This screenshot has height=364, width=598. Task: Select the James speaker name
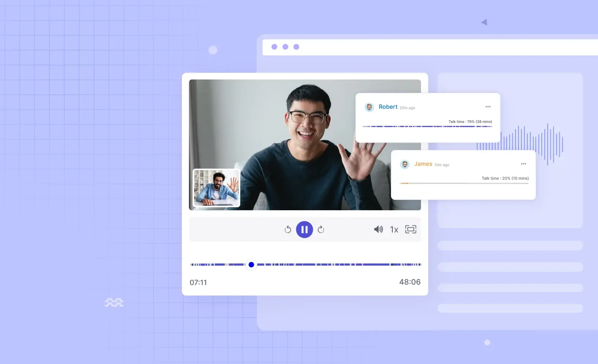pos(423,164)
